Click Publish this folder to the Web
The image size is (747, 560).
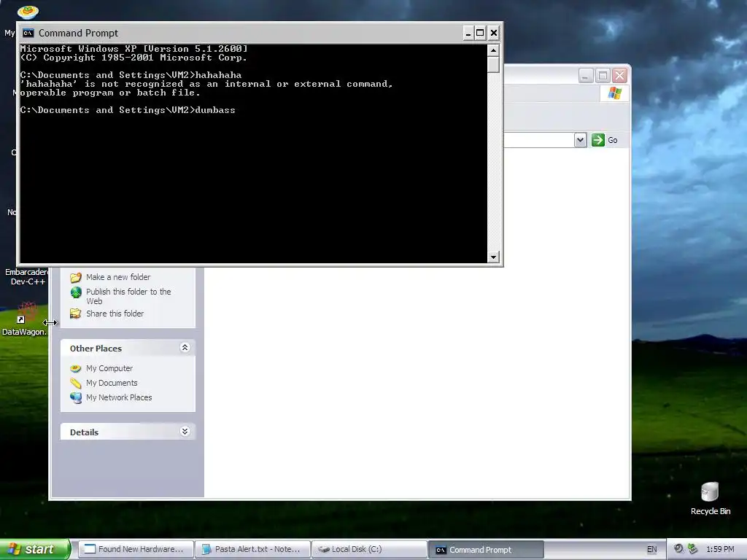coord(128,296)
